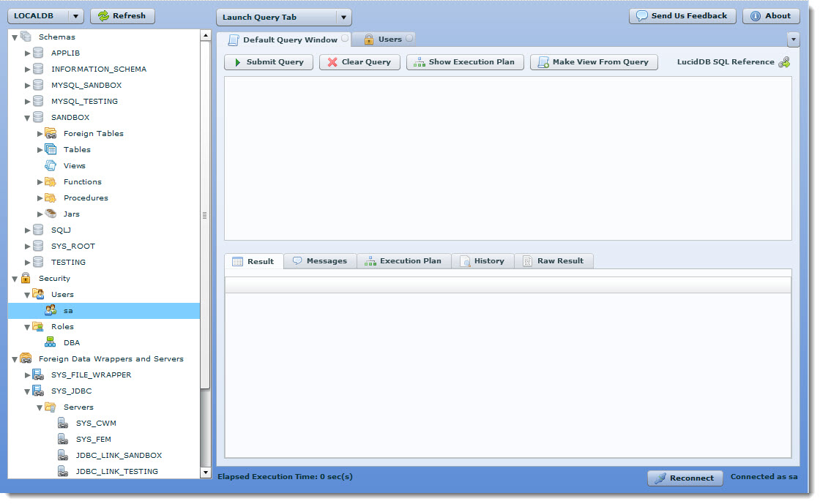Select the SYS_CWM server icon

pyautogui.click(x=62, y=423)
